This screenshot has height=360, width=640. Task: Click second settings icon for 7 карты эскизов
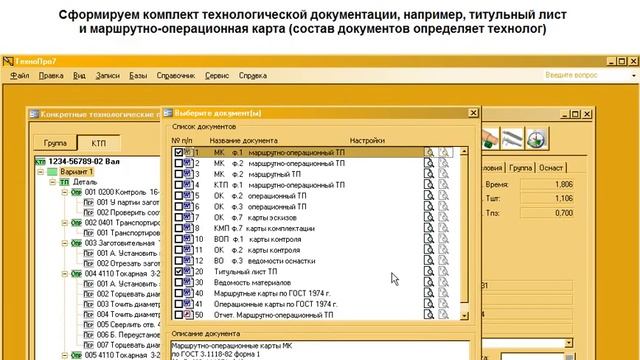click(x=444, y=217)
